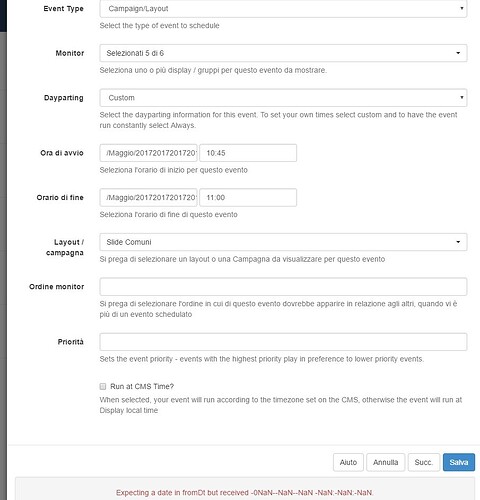Go to next step with Succ. button

pyautogui.click(x=424, y=462)
